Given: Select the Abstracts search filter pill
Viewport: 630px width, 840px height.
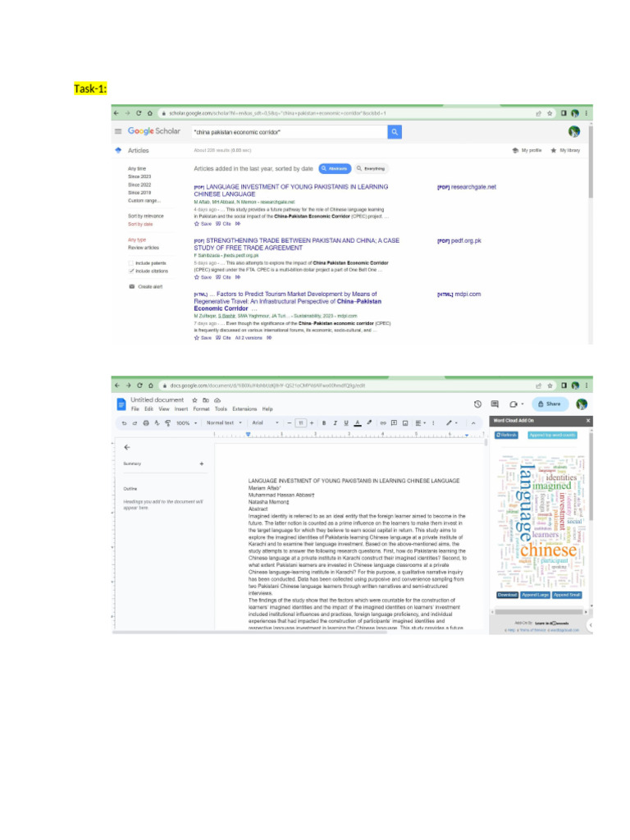Looking at the screenshot, I should click(335, 168).
